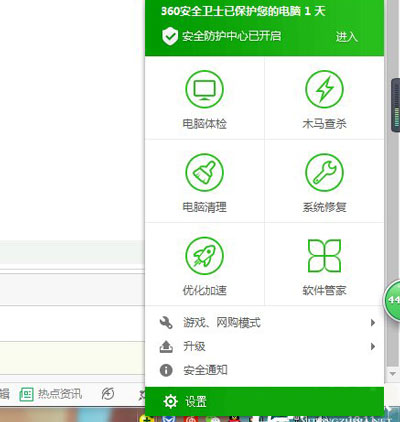Click the info icon beside 安全通知
Viewport: 400px width, 422px height.
click(x=166, y=370)
